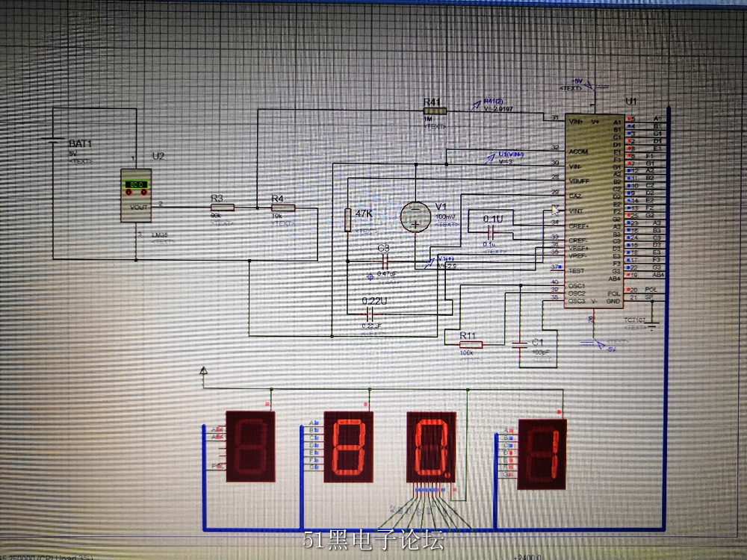
Task: Click the 100mV value of V1
Action: [x=445, y=217]
